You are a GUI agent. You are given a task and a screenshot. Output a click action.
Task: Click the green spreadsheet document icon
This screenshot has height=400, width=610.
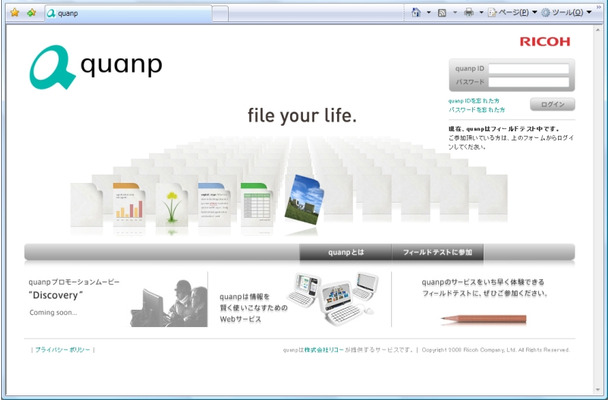click(256, 205)
